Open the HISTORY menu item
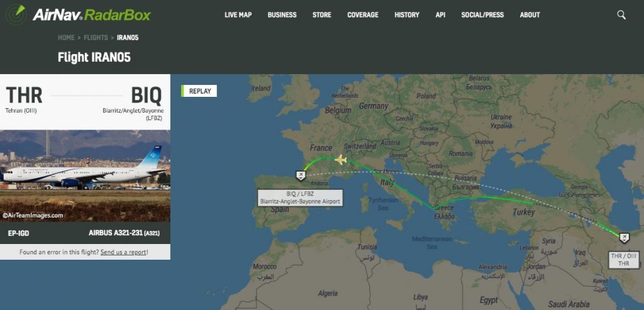 click(407, 15)
